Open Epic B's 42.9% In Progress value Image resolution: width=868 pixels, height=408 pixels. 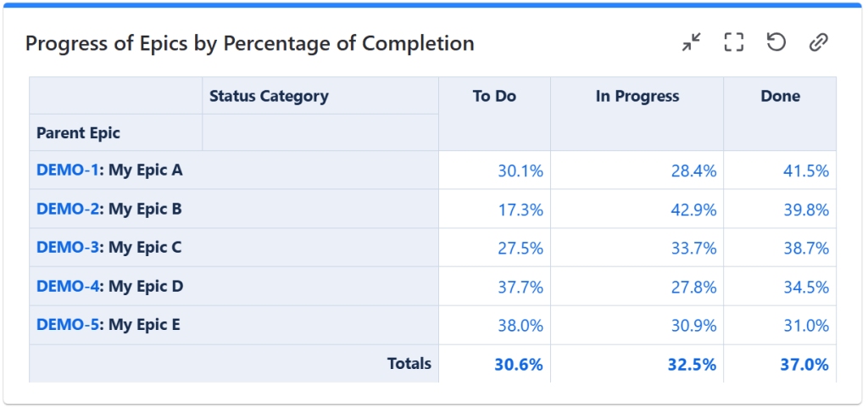[692, 210]
